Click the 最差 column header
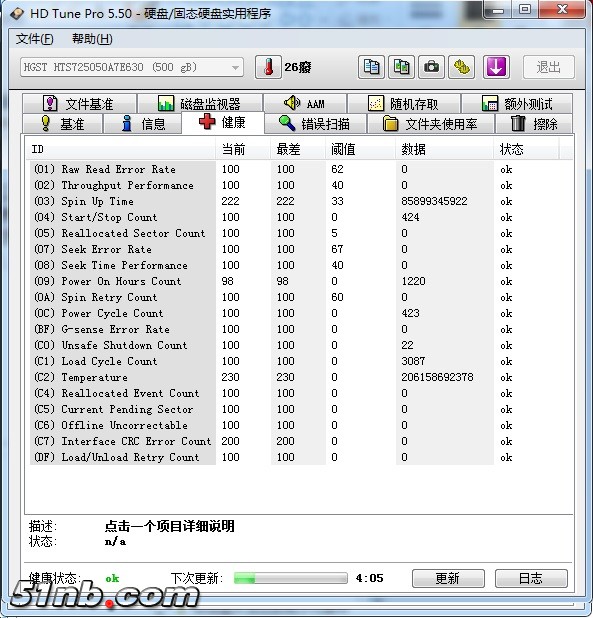The width and height of the screenshot is (593, 618). 298,149
